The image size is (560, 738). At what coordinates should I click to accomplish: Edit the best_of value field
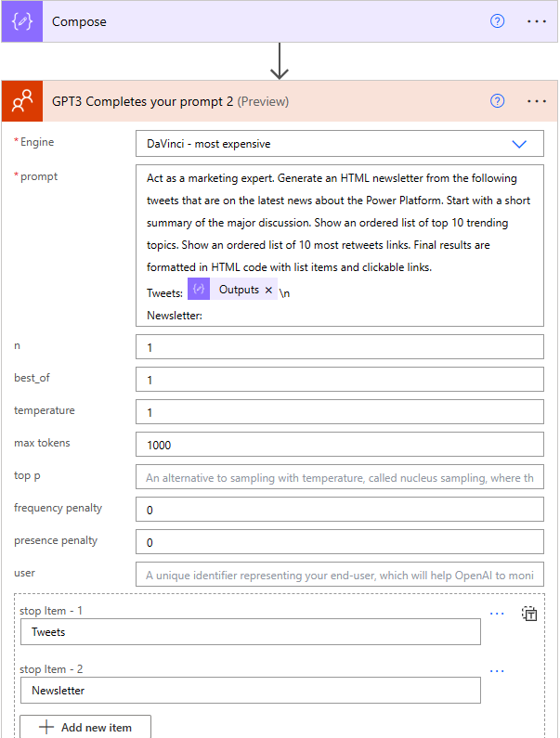click(x=340, y=380)
